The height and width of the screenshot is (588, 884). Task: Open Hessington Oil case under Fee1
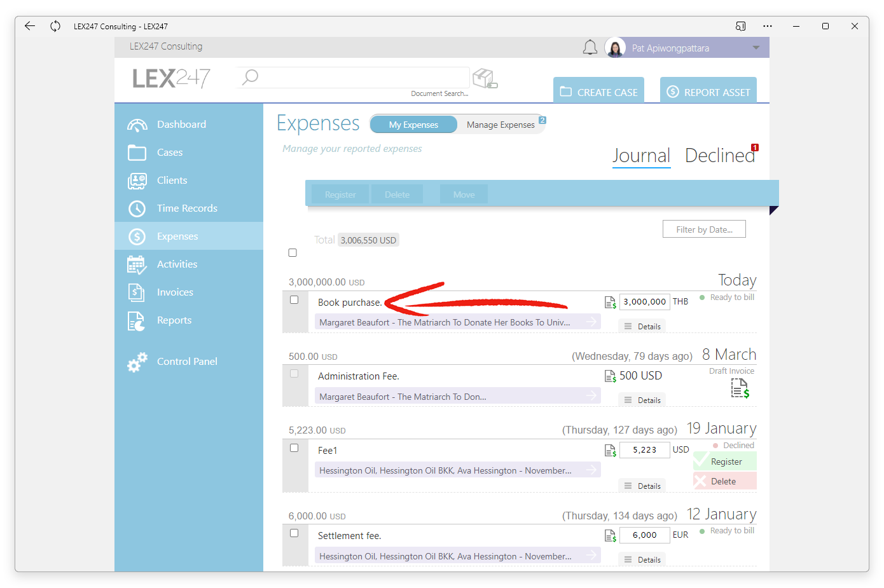click(x=457, y=470)
